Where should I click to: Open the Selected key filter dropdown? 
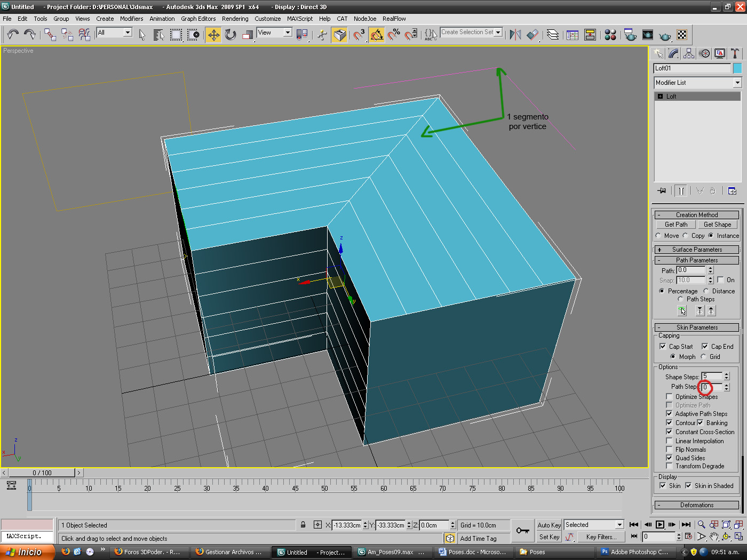click(594, 525)
